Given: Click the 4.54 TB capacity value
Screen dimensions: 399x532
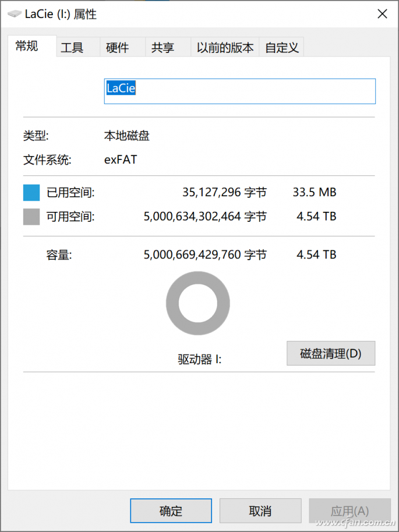Looking at the screenshot, I should 316,254.
